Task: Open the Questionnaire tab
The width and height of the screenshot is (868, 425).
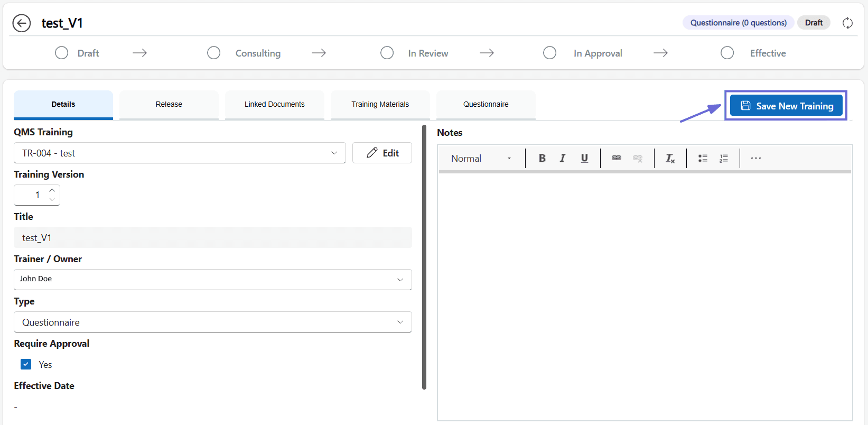Action: point(486,104)
